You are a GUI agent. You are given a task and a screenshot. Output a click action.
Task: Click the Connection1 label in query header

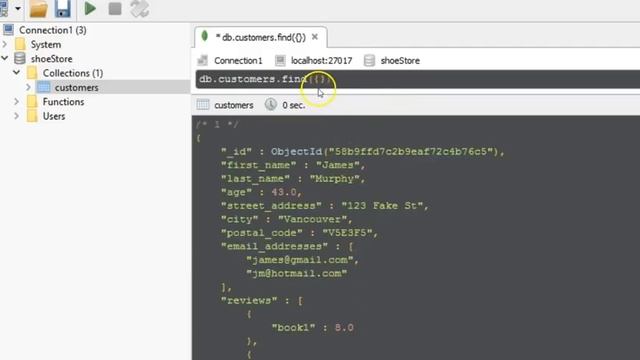tap(238, 61)
